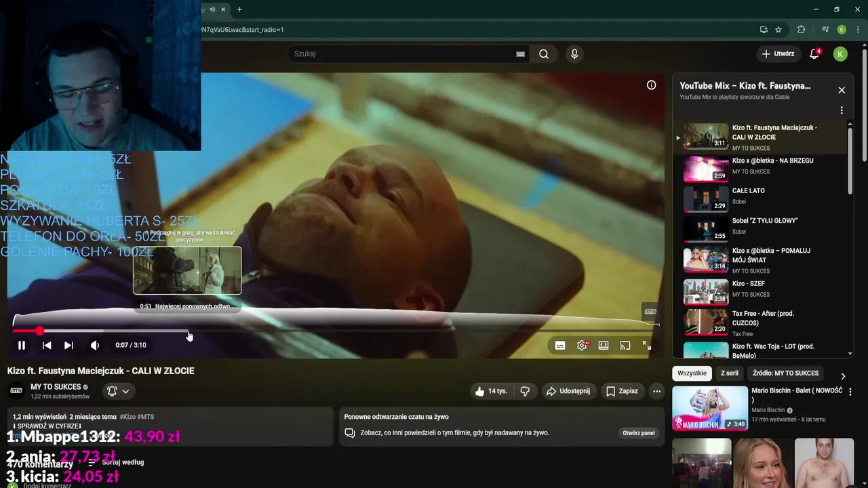Click the install app icon in address bar
The width and height of the screenshot is (868, 488).
(x=764, y=30)
